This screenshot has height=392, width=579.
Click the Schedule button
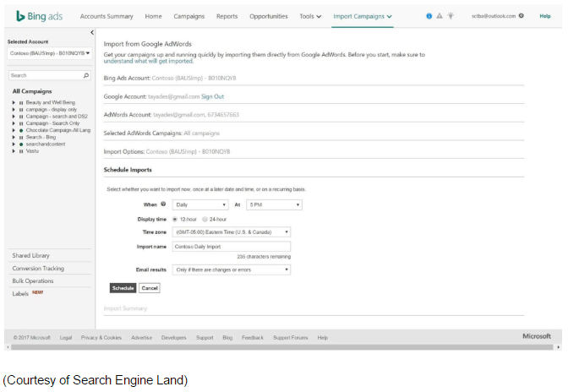click(x=123, y=288)
